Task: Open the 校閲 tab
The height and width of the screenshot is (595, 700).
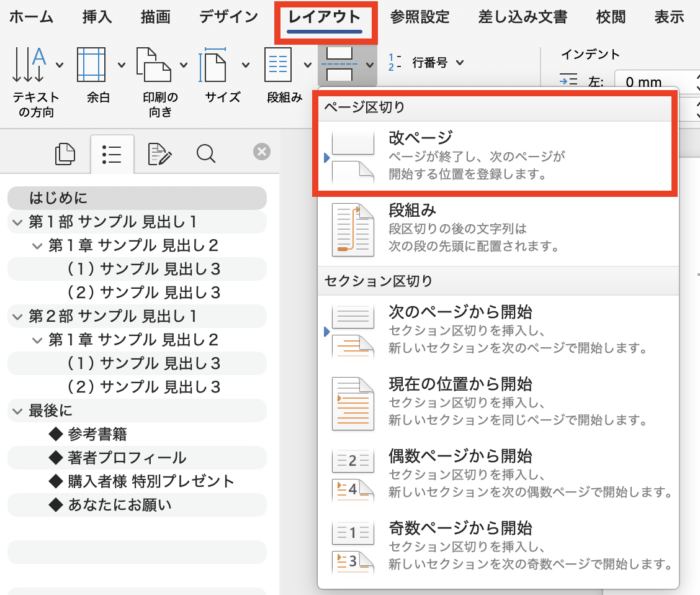Action: (611, 17)
